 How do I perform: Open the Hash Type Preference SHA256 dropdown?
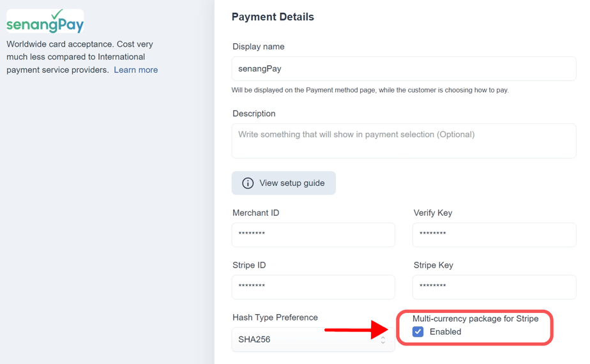click(x=306, y=339)
